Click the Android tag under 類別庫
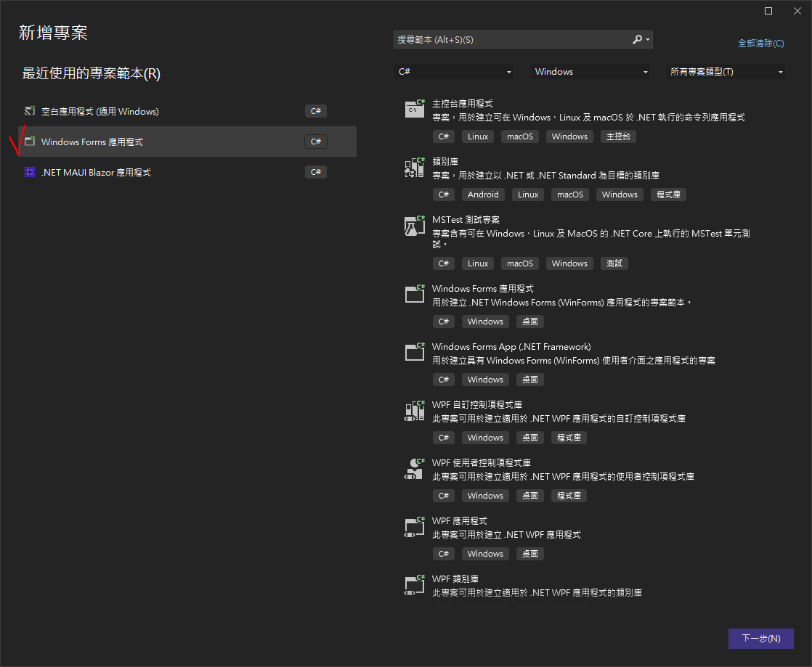Image resolution: width=812 pixels, height=667 pixels. [483, 195]
